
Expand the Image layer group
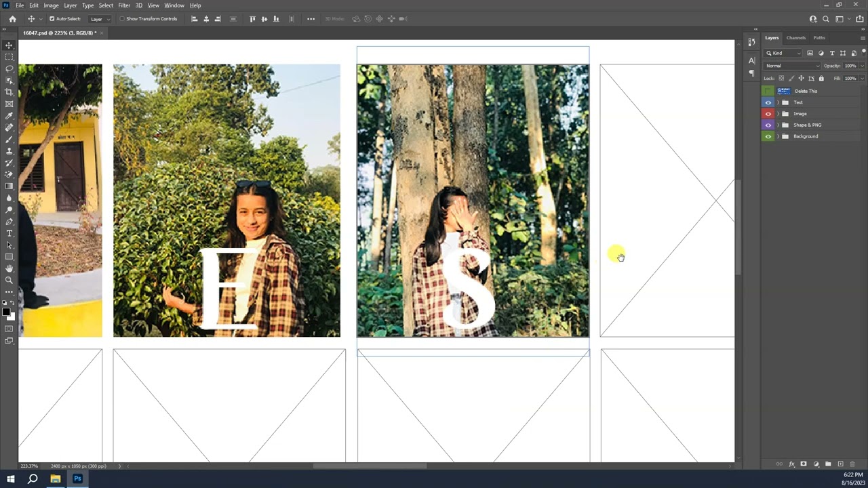[778, 114]
